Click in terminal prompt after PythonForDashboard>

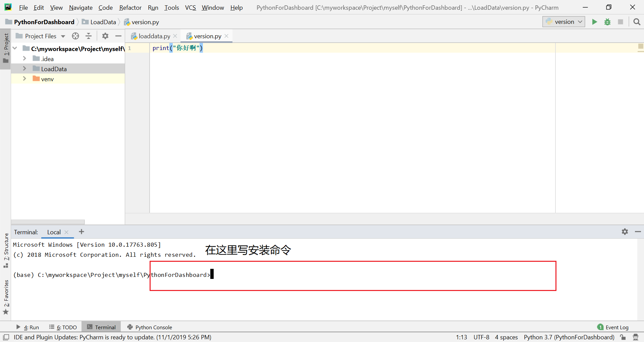coord(212,274)
